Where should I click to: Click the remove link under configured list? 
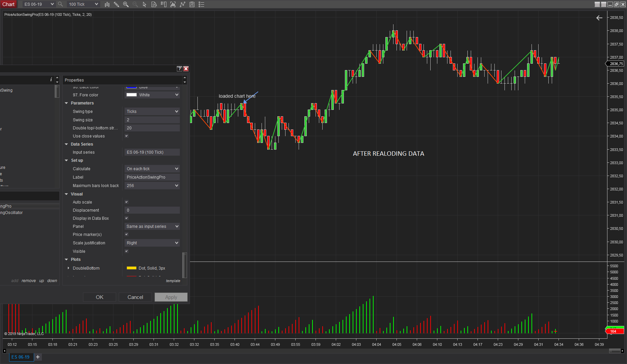(x=29, y=281)
